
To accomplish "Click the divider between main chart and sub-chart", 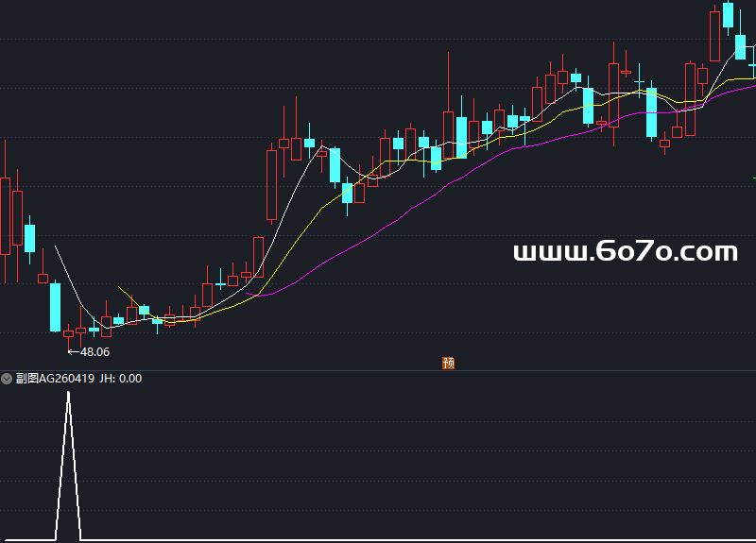I will point(378,370).
